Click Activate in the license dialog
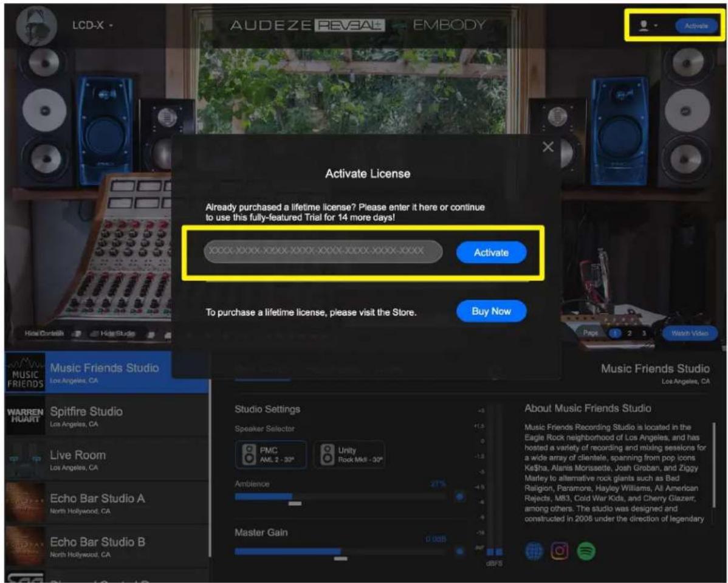The height and width of the screenshot is (583, 728). click(491, 252)
